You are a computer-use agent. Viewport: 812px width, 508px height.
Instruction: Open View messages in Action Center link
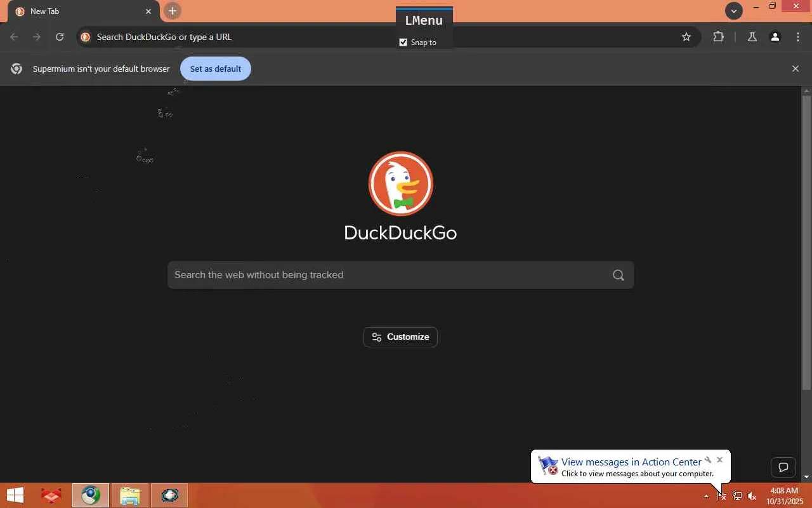click(631, 462)
